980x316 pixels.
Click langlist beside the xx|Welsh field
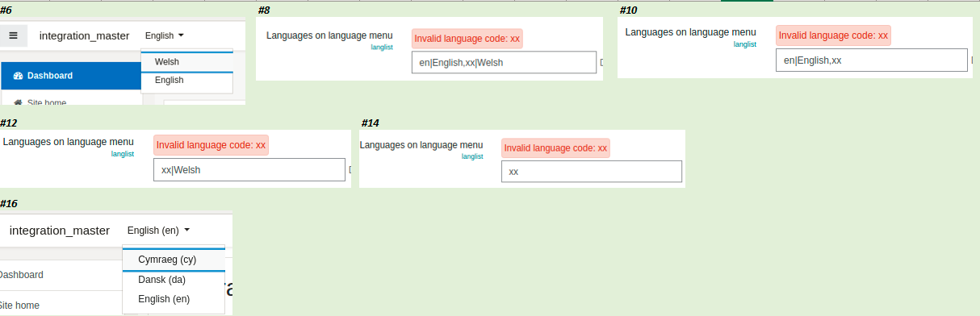click(x=123, y=154)
